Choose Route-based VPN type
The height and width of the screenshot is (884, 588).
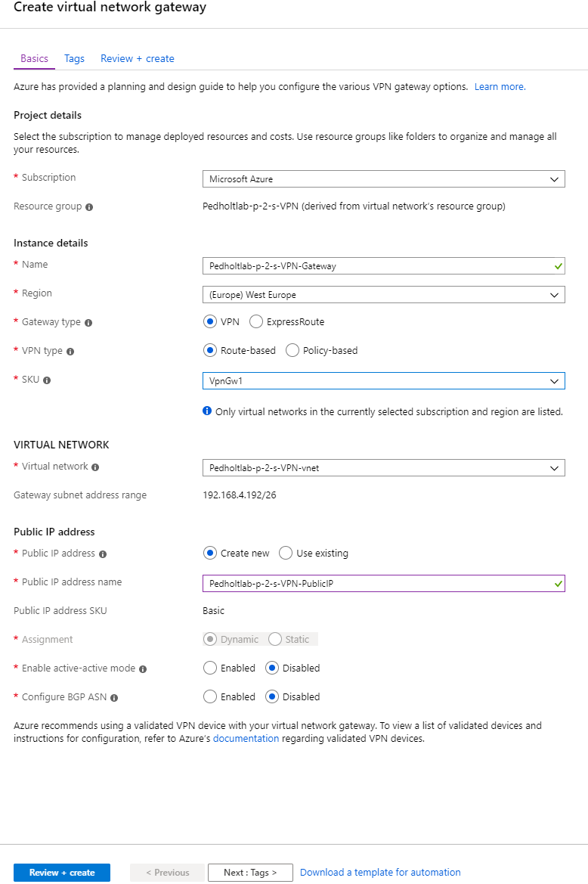coord(210,350)
